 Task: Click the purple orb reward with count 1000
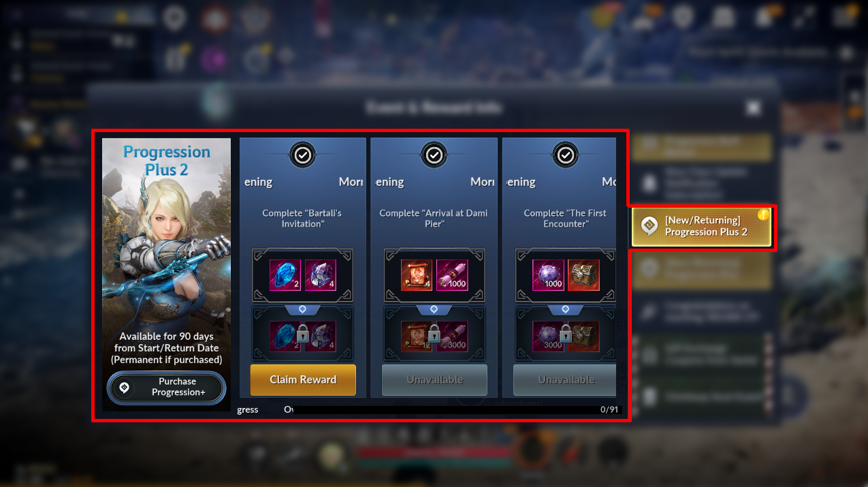click(549, 275)
